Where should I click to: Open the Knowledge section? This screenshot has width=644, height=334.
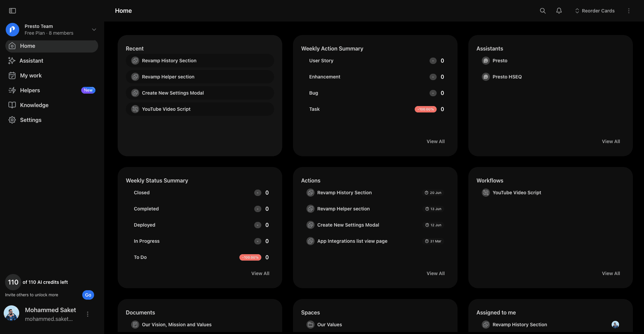pyautogui.click(x=34, y=105)
